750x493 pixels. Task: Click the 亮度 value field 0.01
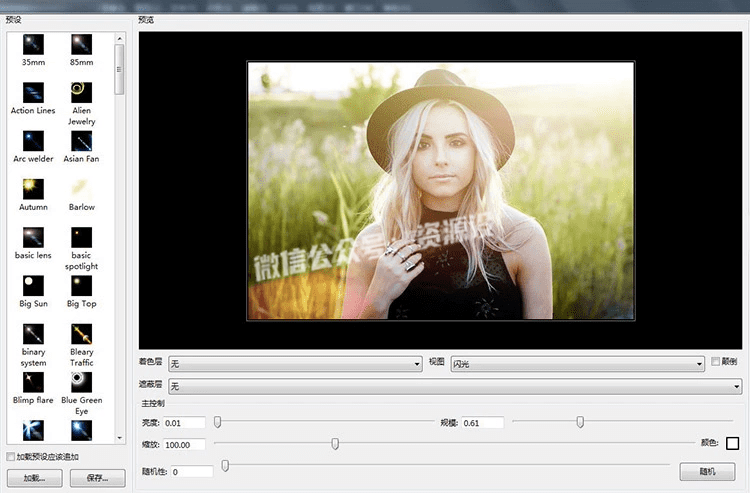tap(184, 423)
